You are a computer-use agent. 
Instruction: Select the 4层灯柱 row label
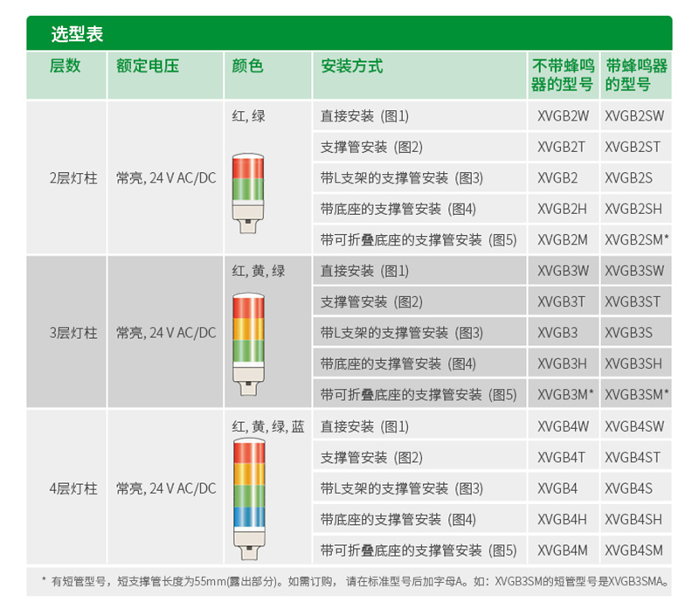[x=73, y=488]
